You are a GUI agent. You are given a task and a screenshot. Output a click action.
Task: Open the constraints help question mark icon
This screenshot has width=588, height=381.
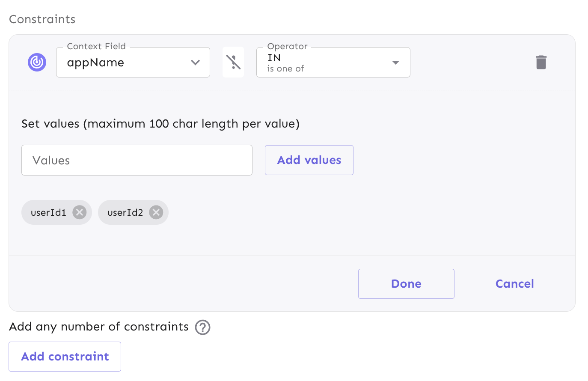coord(202,327)
